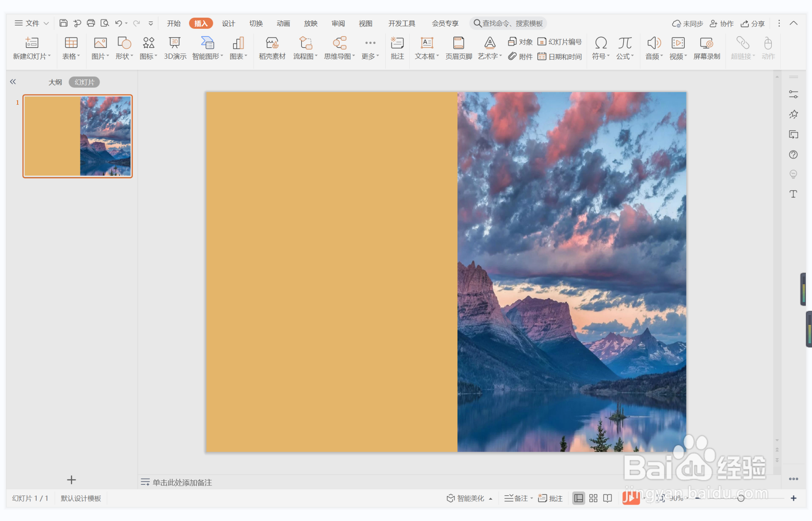Open the 设计 ribbon tab
The height and width of the screenshot is (521, 812).
click(x=228, y=23)
